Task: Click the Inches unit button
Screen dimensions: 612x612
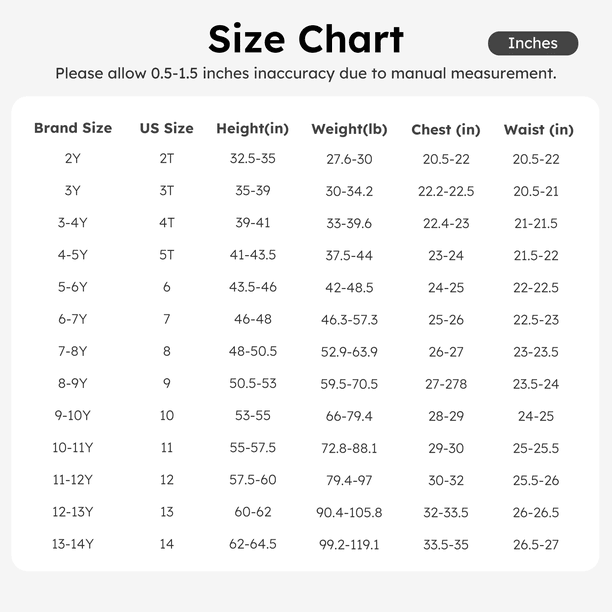Action: tap(533, 43)
